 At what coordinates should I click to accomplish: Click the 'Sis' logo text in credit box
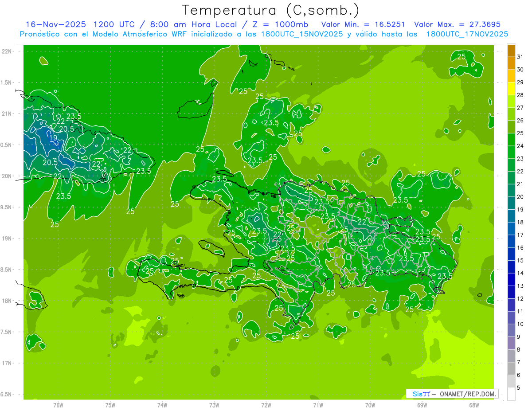pyautogui.click(x=417, y=394)
